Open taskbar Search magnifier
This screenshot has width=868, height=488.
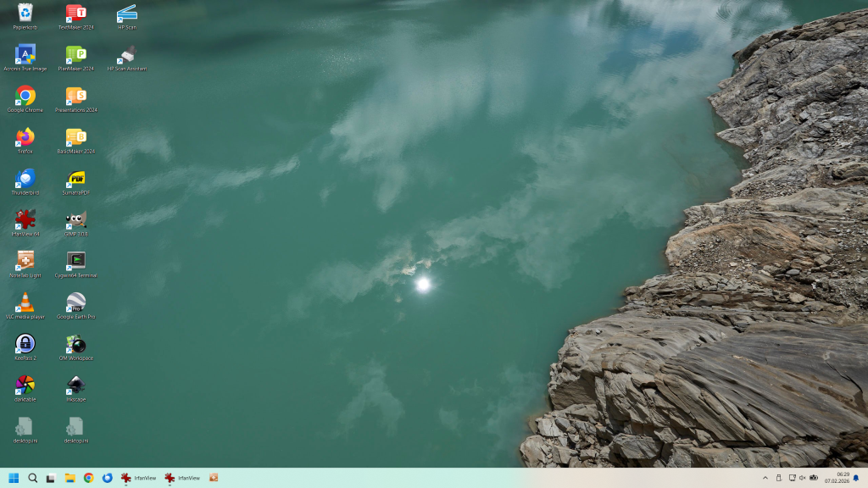[x=32, y=478]
